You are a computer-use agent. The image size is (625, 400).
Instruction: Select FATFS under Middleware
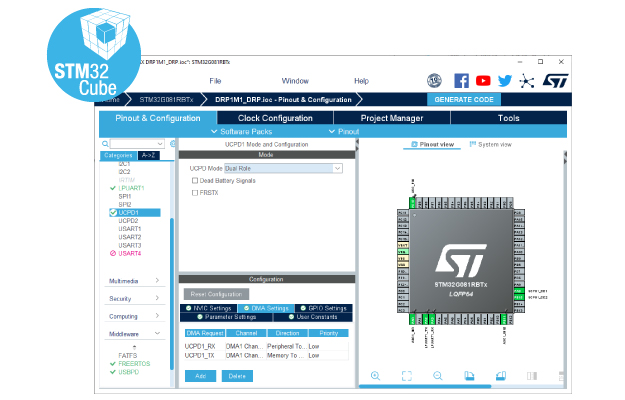click(x=128, y=355)
